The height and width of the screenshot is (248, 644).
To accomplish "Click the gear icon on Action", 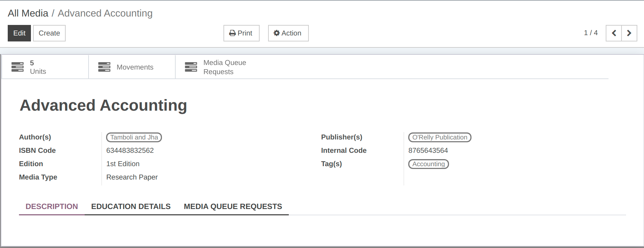I will [x=277, y=33].
